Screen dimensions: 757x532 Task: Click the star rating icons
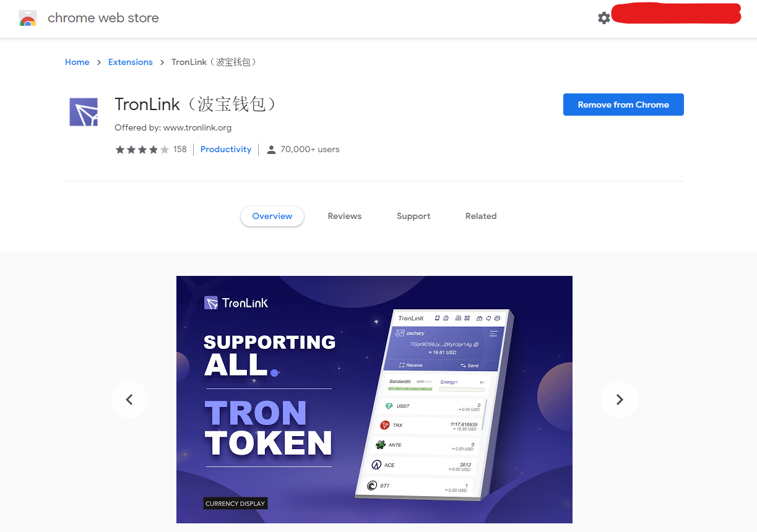pyautogui.click(x=142, y=150)
